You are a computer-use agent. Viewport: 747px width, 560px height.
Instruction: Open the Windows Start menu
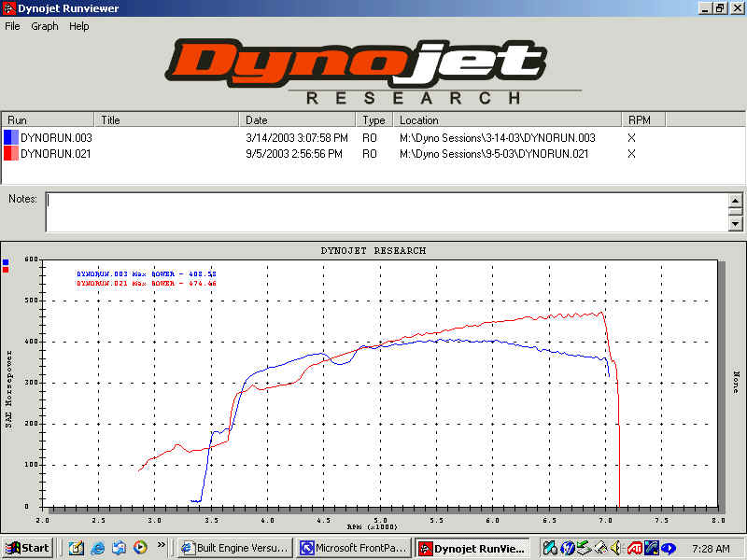click(x=27, y=548)
